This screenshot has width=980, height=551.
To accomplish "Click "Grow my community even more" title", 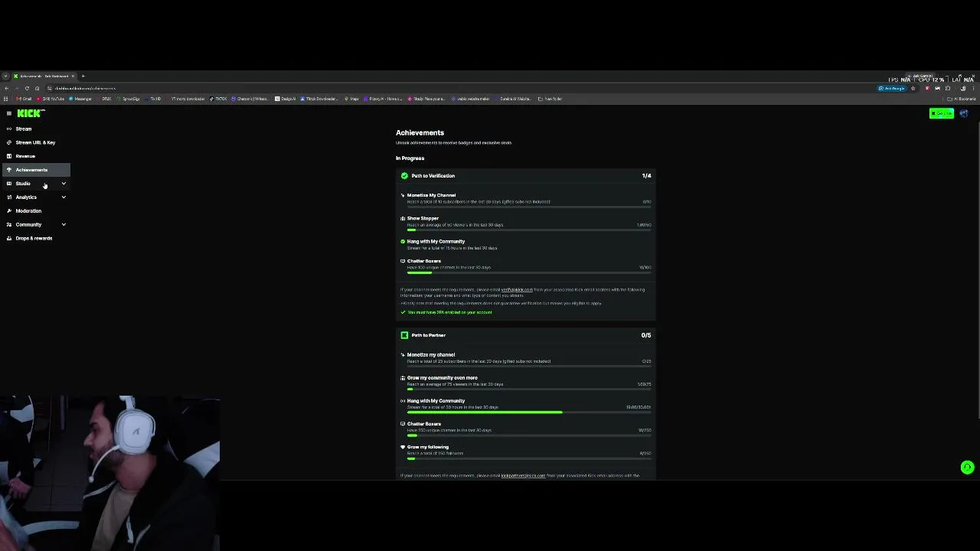I will point(443,378).
